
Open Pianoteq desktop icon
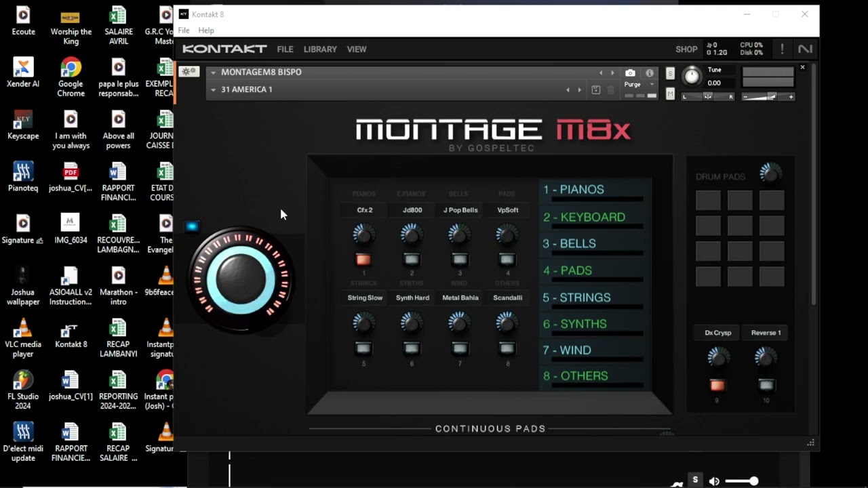(23, 178)
